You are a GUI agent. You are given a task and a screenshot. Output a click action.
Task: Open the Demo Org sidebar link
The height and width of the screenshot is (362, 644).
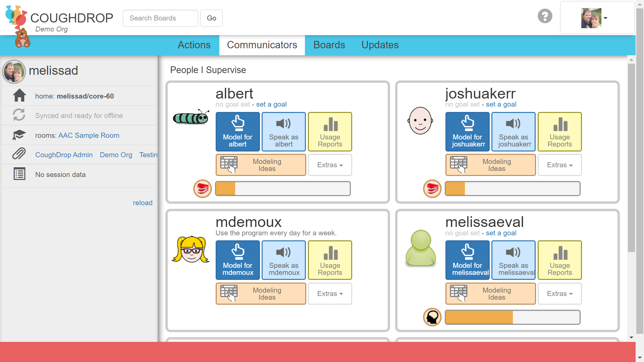click(116, 155)
